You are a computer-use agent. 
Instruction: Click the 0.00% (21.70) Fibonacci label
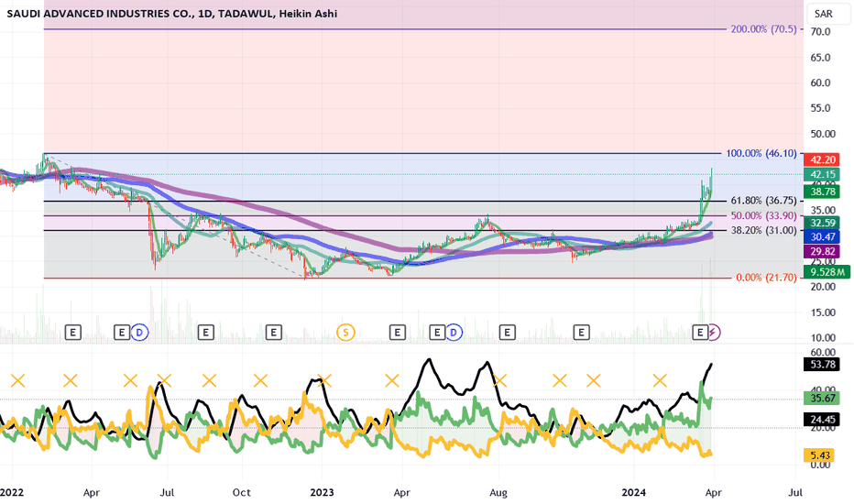(x=766, y=278)
